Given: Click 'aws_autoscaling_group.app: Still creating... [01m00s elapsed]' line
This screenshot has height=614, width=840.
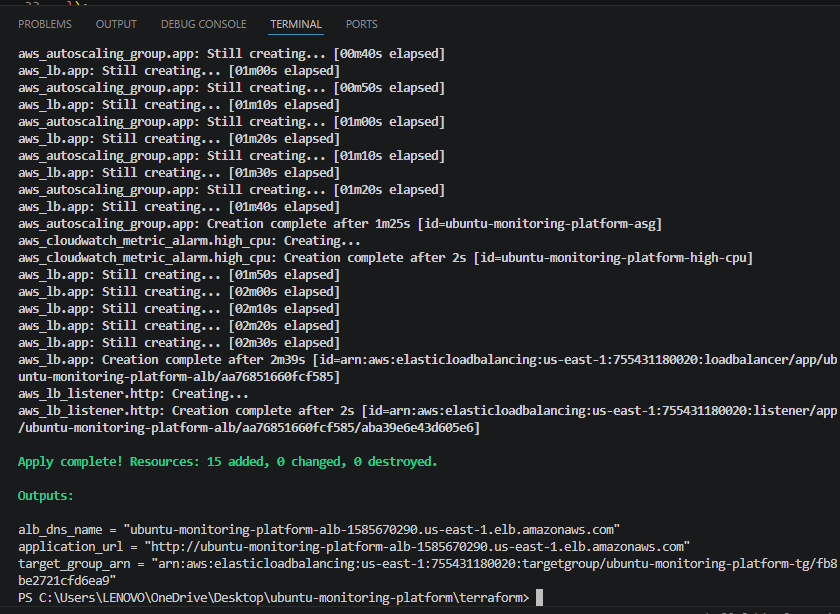Looking at the screenshot, I should (231, 122).
